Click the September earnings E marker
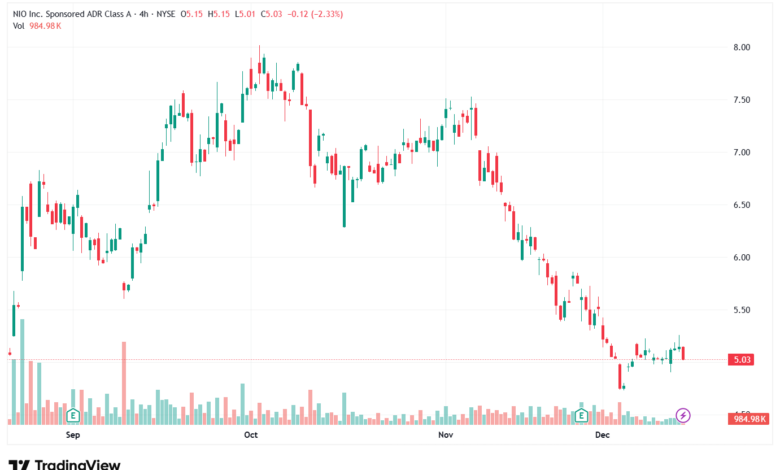 [73, 415]
